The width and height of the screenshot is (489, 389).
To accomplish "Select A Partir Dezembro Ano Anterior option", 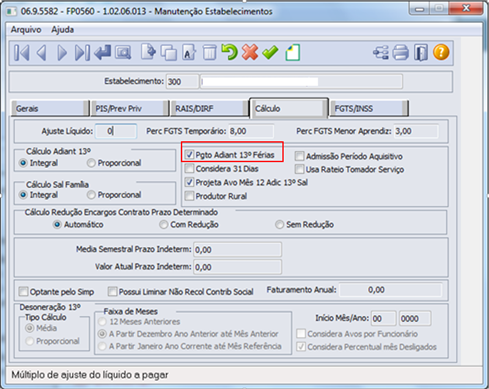I will pos(102,334).
